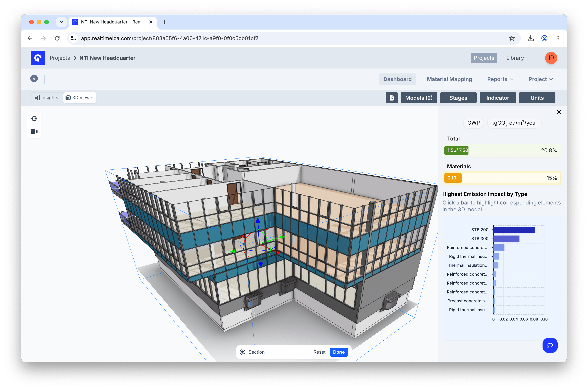Click the Real-Time LCA logo icon

coord(38,58)
